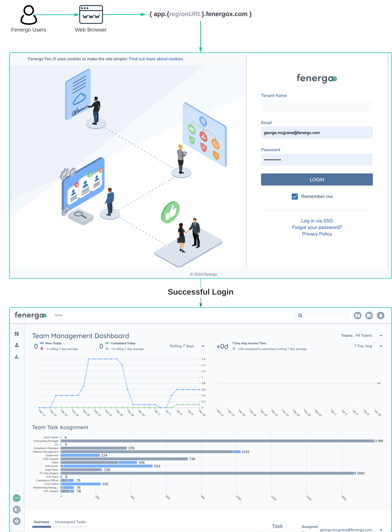The width and height of the screenshot is (392, 532).
Task: Click the folder upload icon in header
Action: click(x=369, y=315)
